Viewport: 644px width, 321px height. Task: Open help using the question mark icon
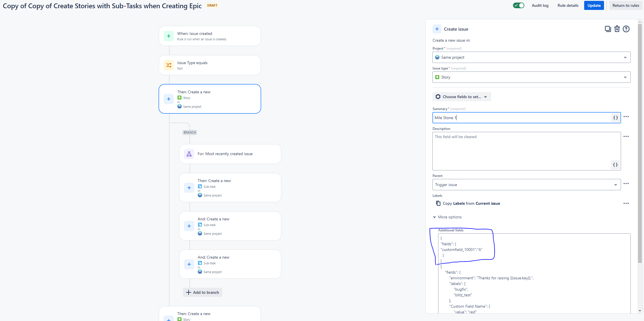pyautogui.click(x=626, y=29)
